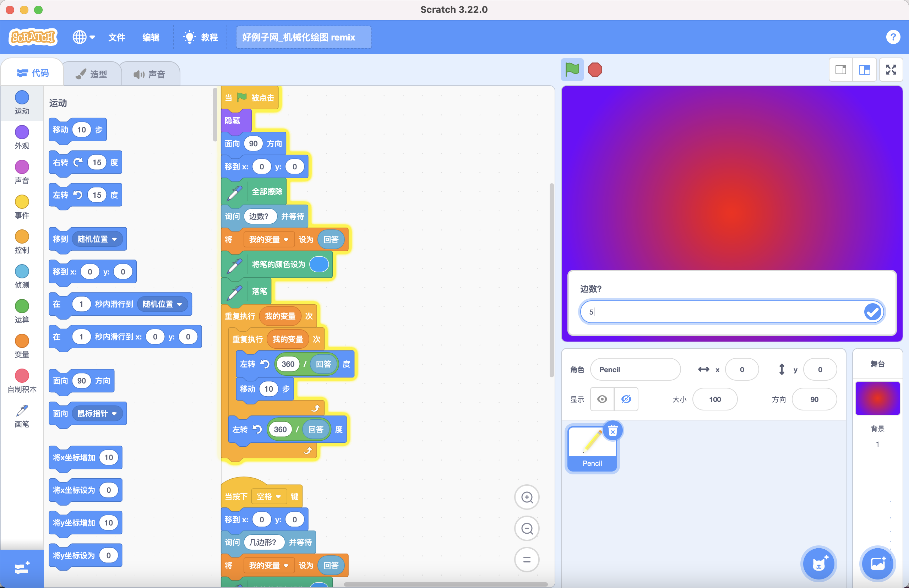Click the 右转 15 度 palette block
The width and height of the screenshot is (909, 588).
(86, 163)
